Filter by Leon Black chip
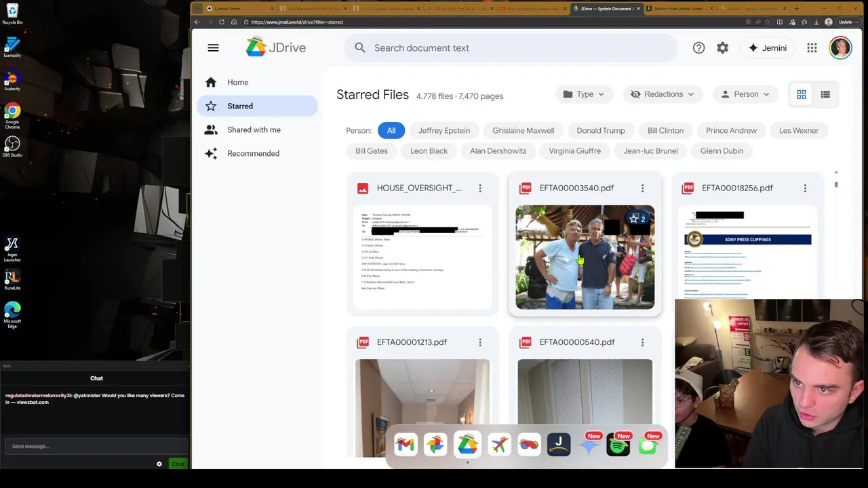The height and width of the screenshot is (488, 868). tap(429, 150)
